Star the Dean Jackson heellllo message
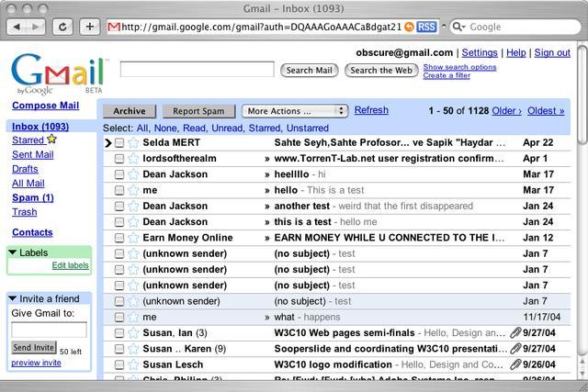 pos(133,174)
